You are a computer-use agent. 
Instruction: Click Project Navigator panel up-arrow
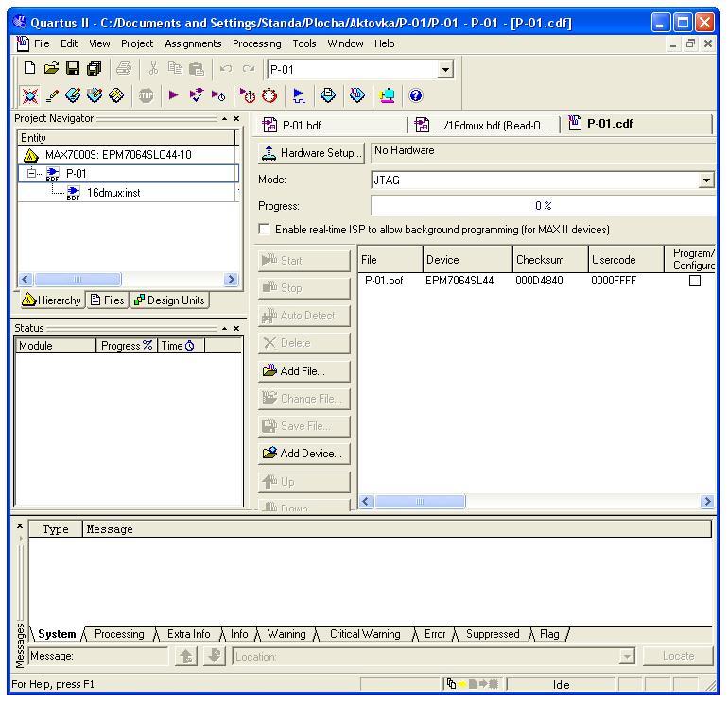tap(225, 119)
